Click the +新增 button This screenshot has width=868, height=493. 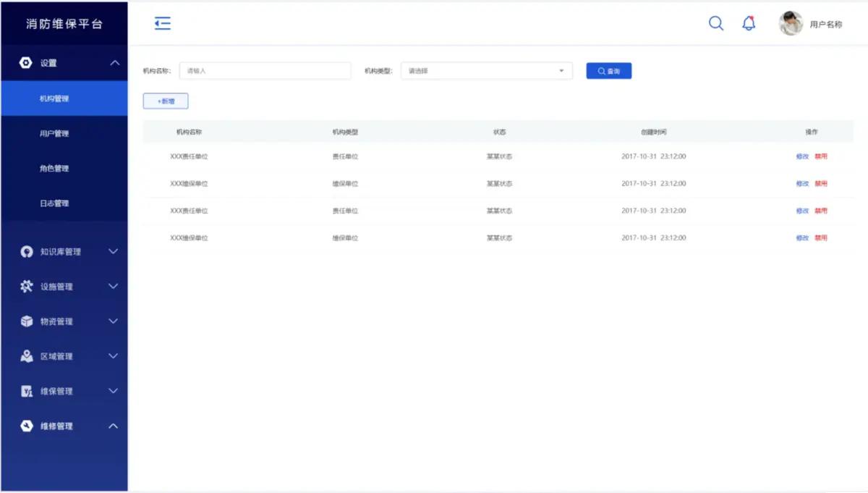pos(166,101)
